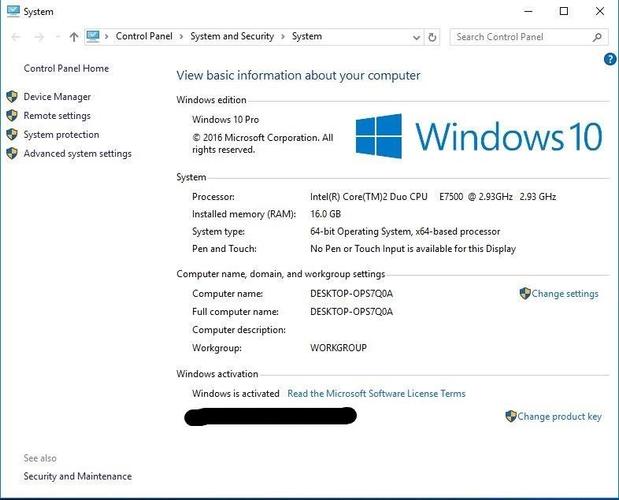Click the shield icon beside Change settings

[525, 293]
